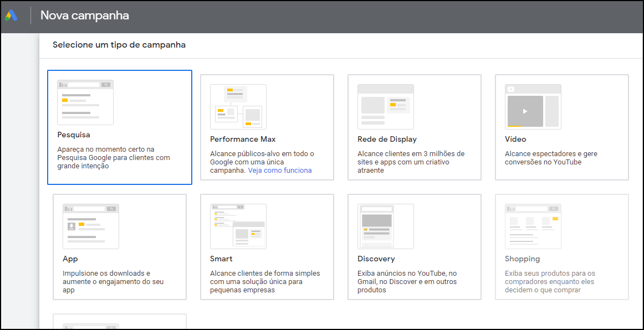Click the Pesquisa search results illustration
The height and width of the screenshot is (330, 644).
[85, 102]
